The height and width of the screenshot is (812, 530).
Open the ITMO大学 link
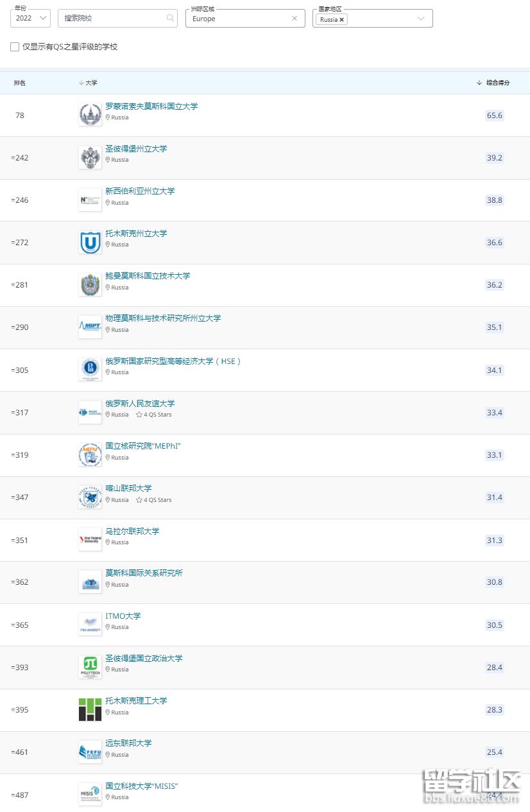click(x=123, y=616)
